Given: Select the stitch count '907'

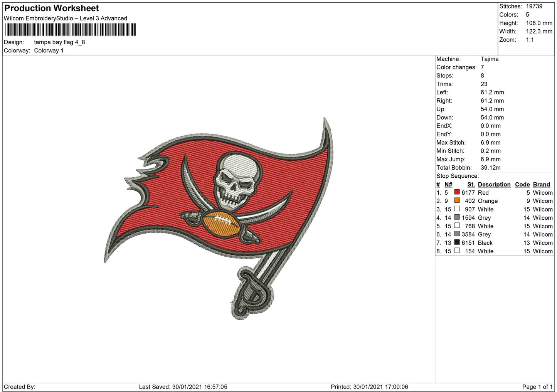Looking at the screenshot, I should pyautogui.click(x=470, y=210).
